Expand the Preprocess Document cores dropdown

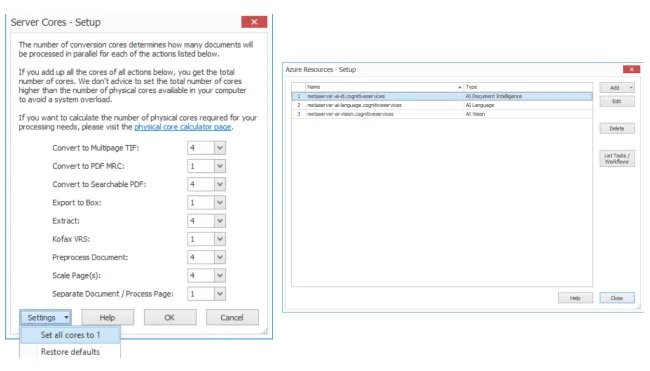pyautogui.click(x=220, y=257)
